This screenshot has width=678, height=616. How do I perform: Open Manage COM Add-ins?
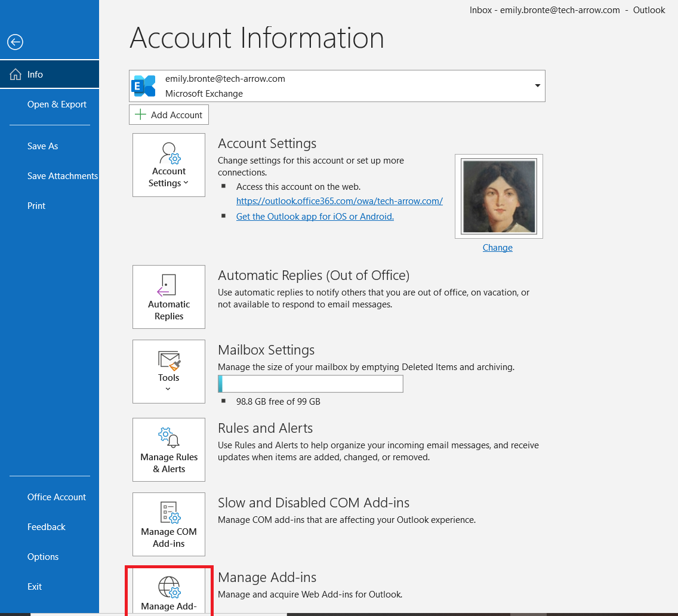[x=169, y=524]
